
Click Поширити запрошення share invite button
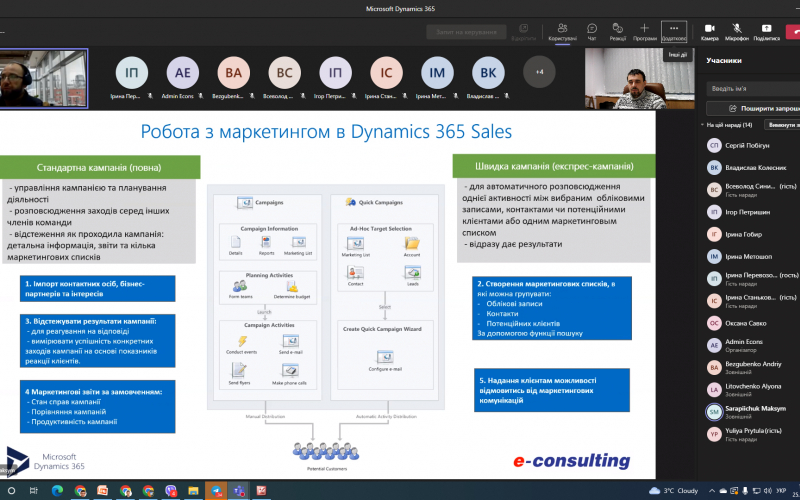pos(753,108)
